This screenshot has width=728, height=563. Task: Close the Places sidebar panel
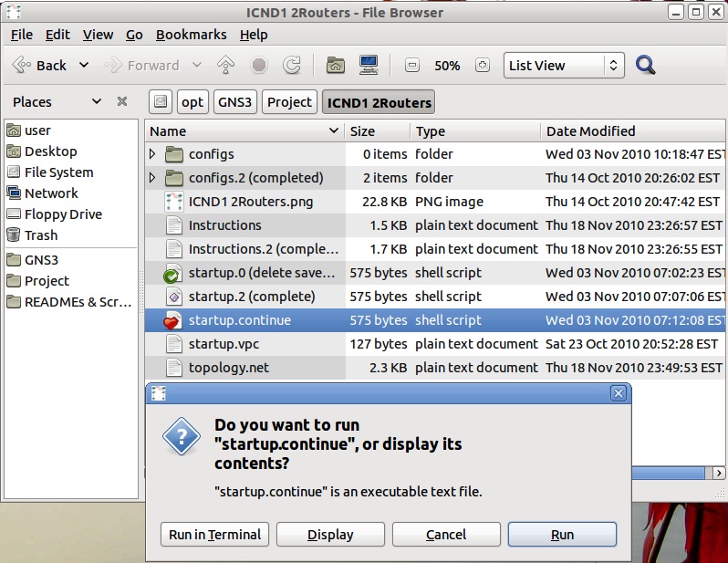[122, 102]
